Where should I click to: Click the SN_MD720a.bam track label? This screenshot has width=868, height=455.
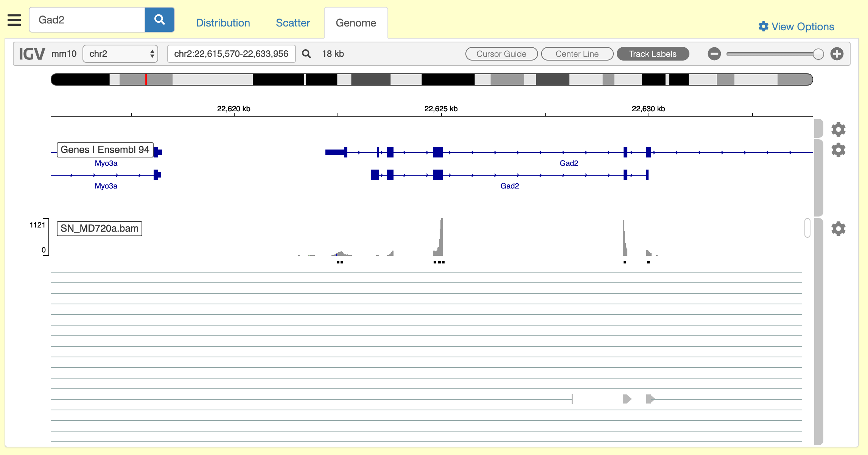[99, 228]
